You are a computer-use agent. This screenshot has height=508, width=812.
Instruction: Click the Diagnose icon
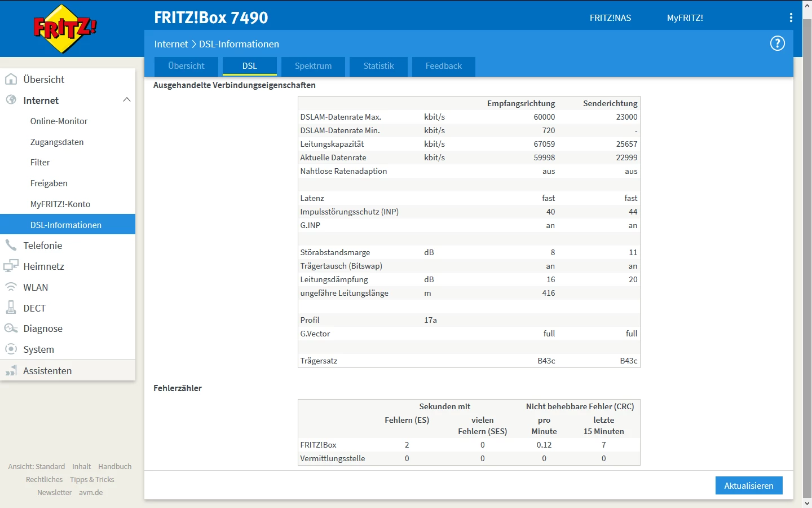coord(11,329)
